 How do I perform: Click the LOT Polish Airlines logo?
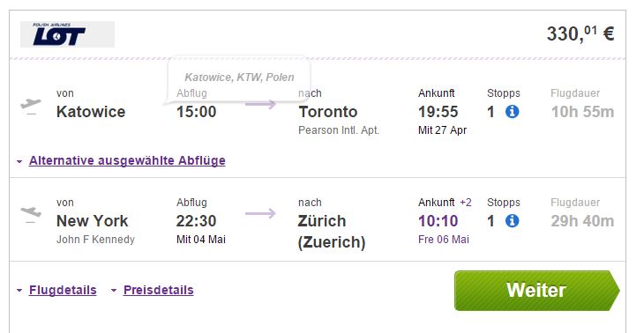(67, 34)
